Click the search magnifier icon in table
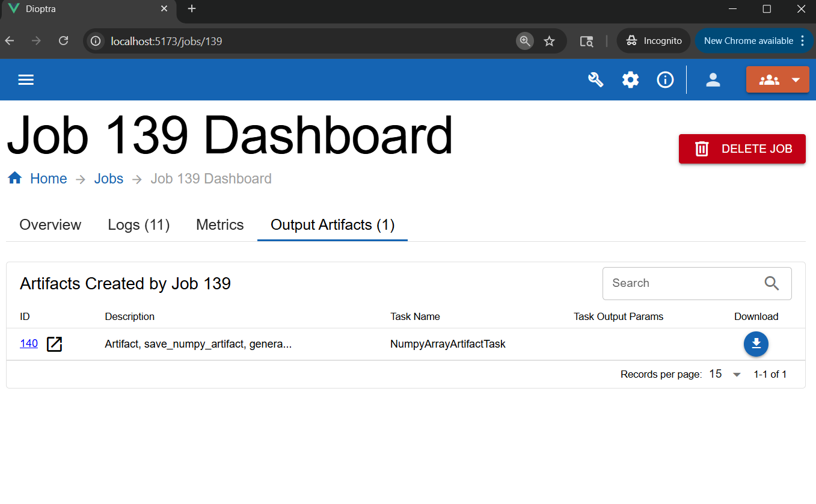The width and height of the screenshot is (816, 504). pos(772,283)
